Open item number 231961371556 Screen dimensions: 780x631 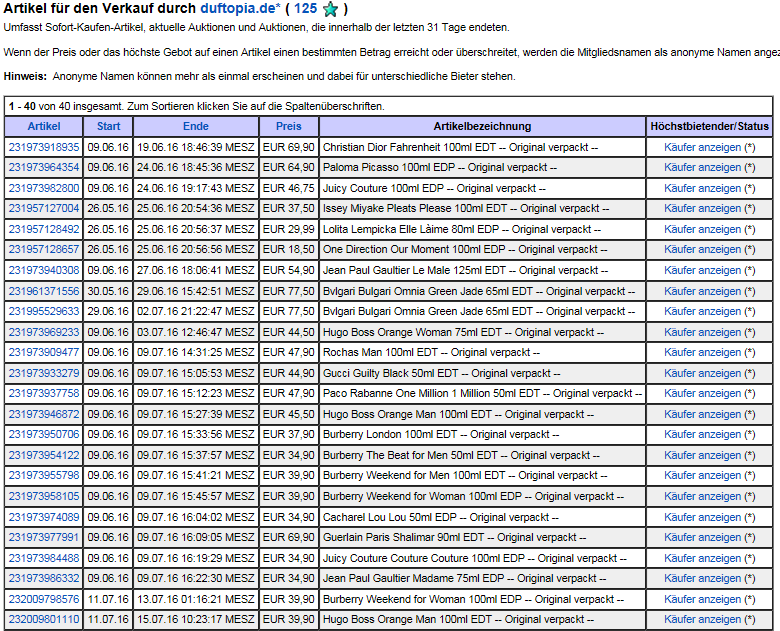coord(44,291)
